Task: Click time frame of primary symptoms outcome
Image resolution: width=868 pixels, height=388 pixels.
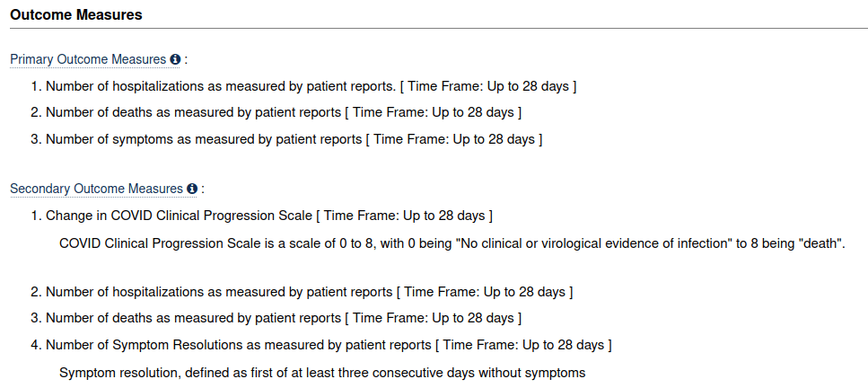Action: click(454, 139)
